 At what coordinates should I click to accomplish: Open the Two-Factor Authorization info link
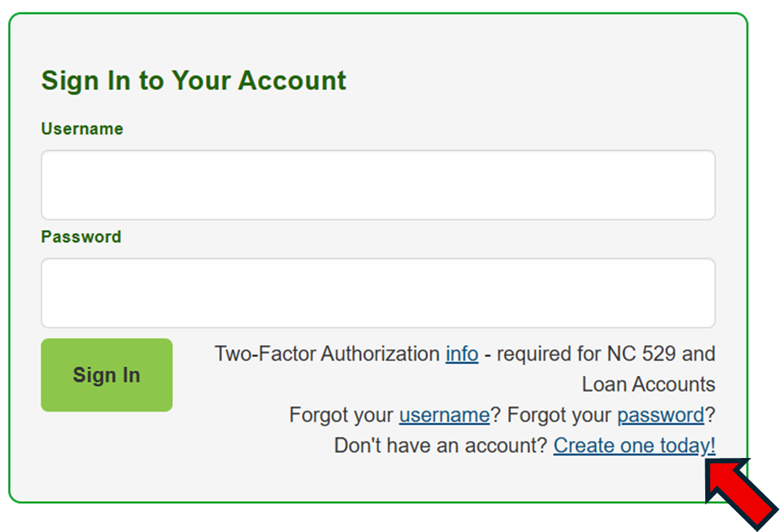pos(461,353)
